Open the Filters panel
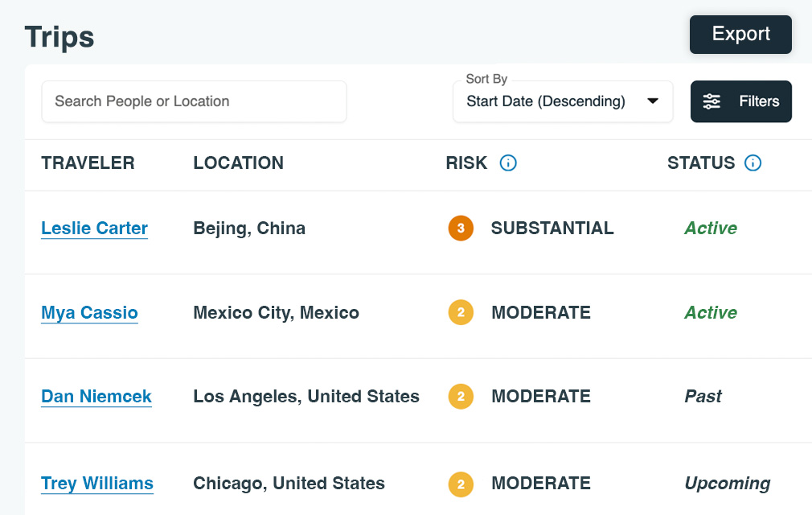 point(741,101)
